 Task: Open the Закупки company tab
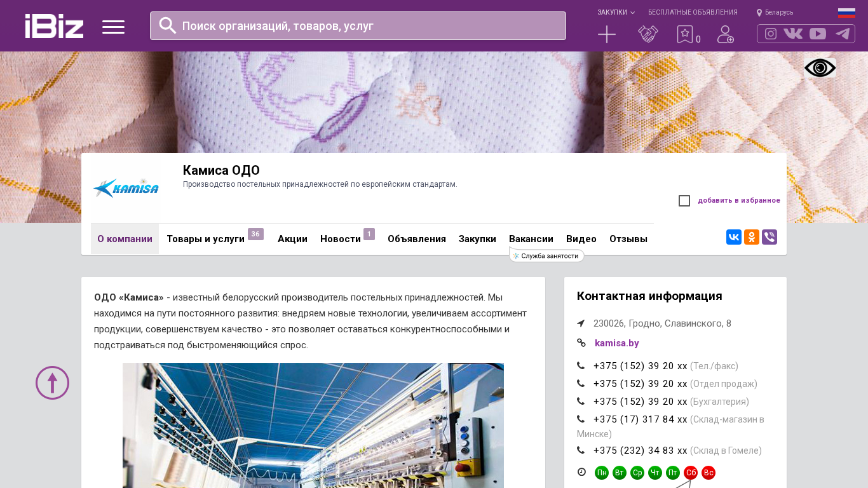pos(477,239)
